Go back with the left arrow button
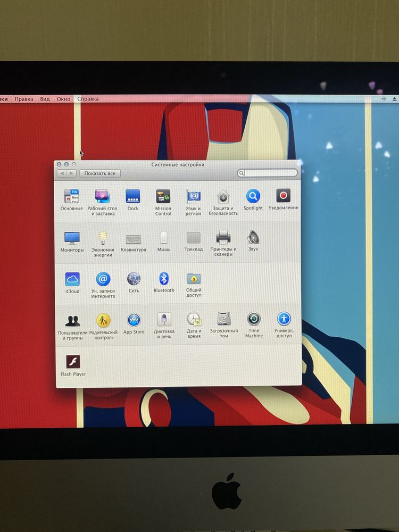Viewport: 399px width, 532px height. click(61, 173)
